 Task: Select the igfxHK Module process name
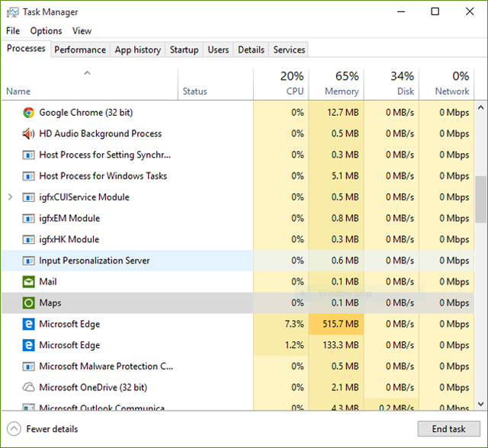click(x=69, y=239)
